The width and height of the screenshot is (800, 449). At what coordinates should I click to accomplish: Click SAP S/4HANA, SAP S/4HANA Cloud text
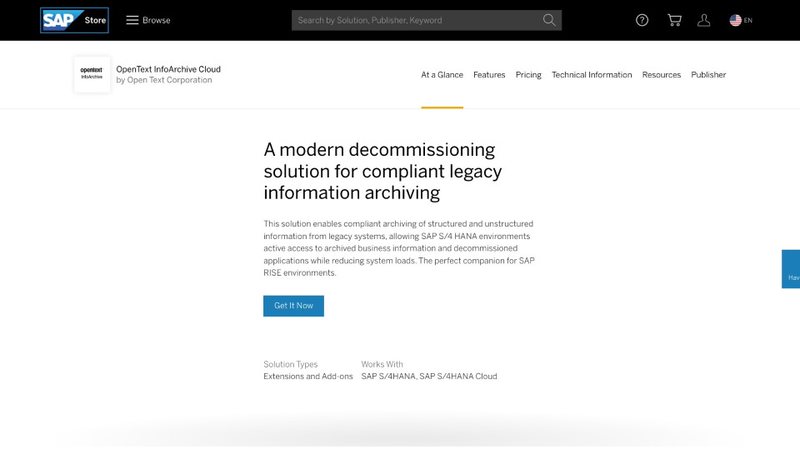point(429,377)
